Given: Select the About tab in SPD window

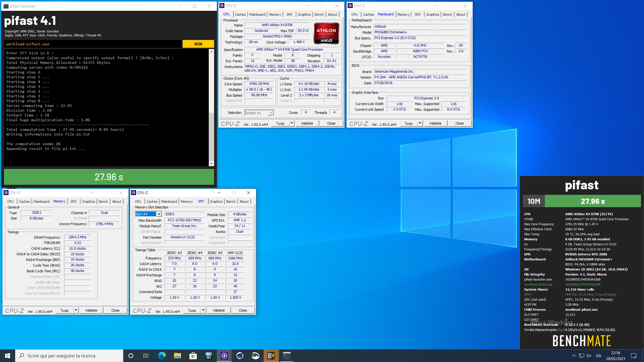Looking at the screenshot, I should point(244,201).
